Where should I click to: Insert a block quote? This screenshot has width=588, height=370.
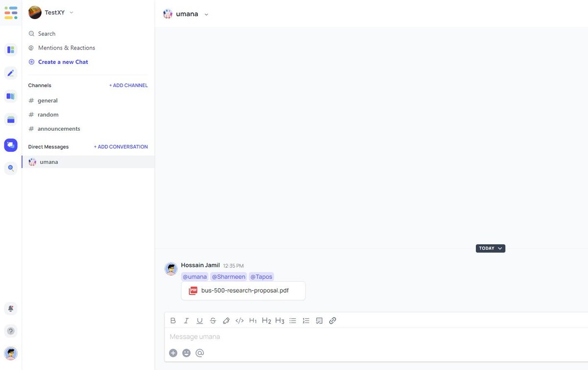tap(319, 321)
